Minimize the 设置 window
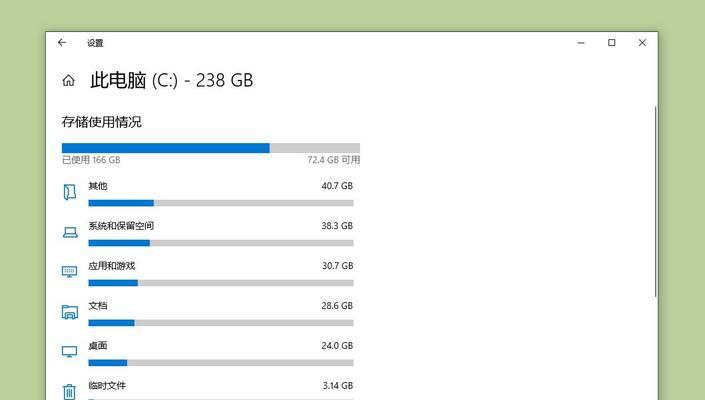705x400 pixels. pyautogui.click(x=581, y=43)
